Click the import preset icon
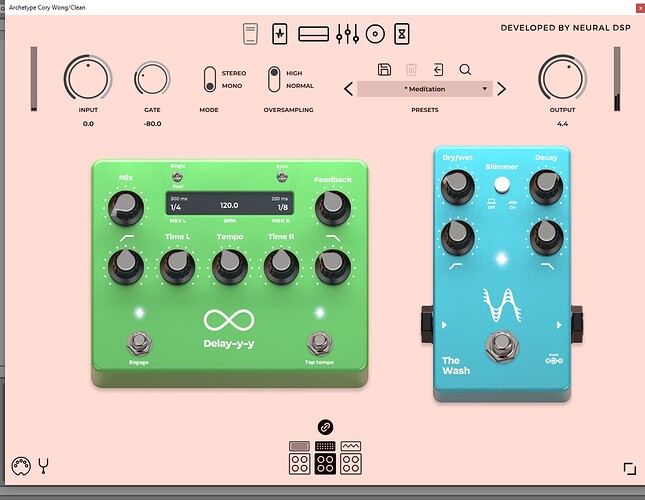645x500 pixels. click(x=438, y=69)
